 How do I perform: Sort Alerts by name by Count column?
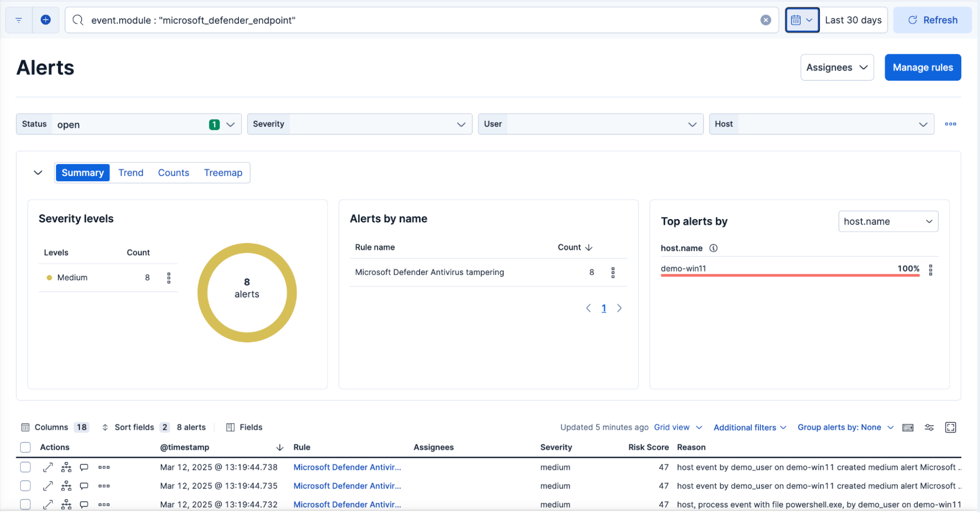pyautogui.click(x=575, y=247)
